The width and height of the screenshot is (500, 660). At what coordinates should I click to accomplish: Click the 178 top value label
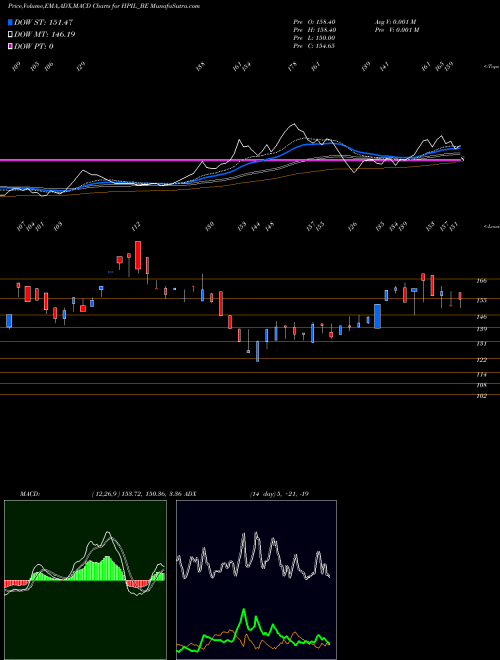293,67
